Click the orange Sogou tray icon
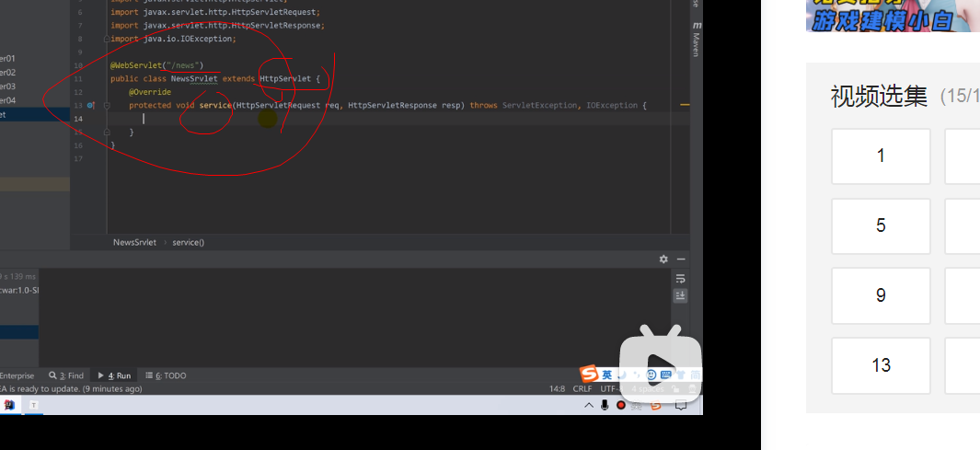The width and height of the screenshot is (980, 450). click(x=655, y=405)
